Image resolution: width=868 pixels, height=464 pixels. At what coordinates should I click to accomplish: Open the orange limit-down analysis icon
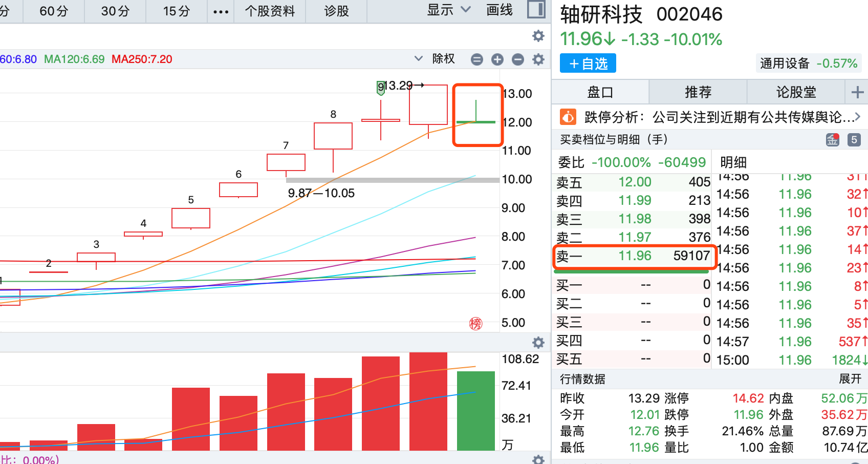568,117
